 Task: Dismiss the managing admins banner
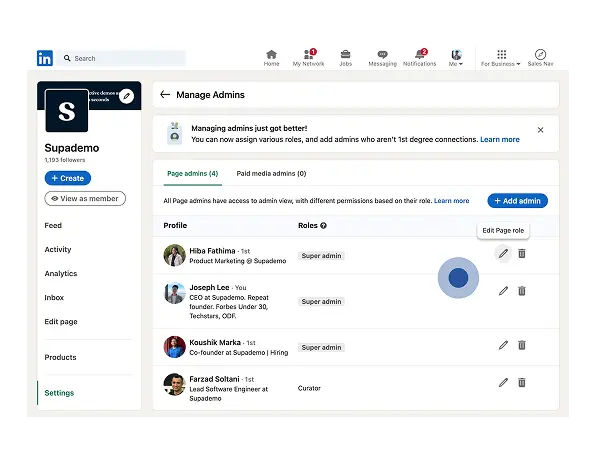[541, 130]
